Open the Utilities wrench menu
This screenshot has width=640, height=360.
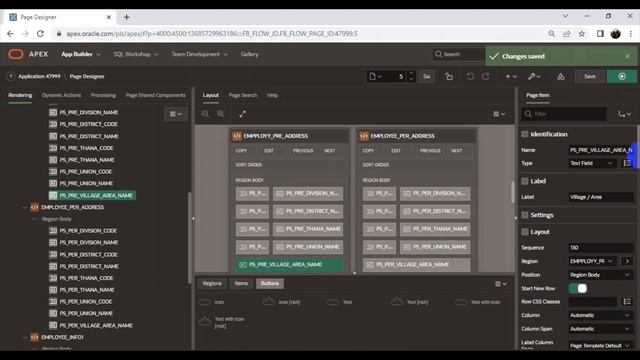[534, 76]
